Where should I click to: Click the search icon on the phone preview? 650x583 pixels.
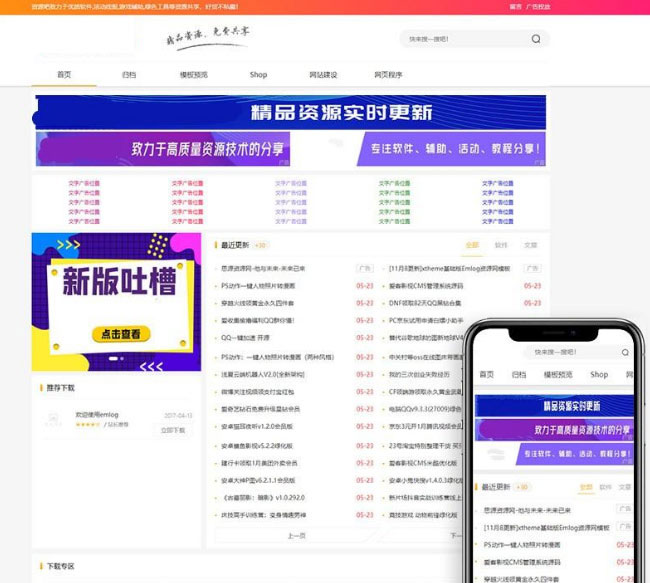(x=617, y=352)
